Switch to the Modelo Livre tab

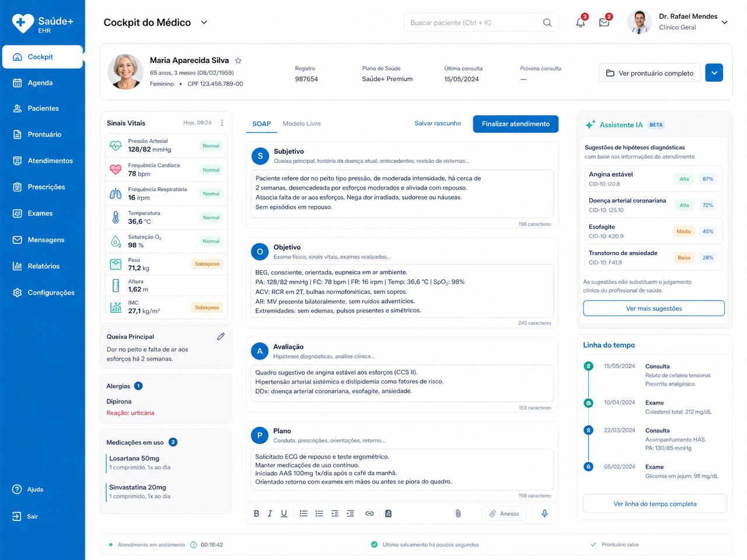(302, 124)
